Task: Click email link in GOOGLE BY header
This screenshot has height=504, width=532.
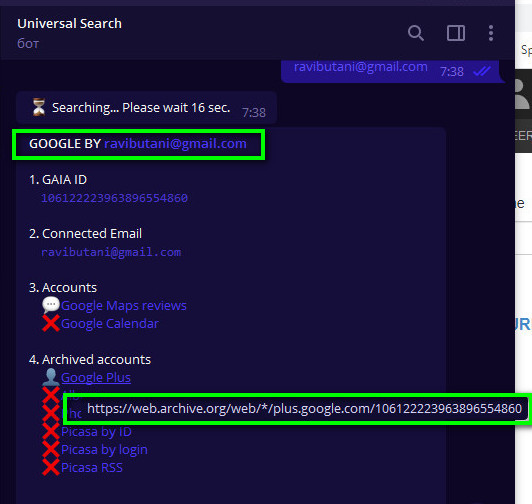Action: point(175,144)
